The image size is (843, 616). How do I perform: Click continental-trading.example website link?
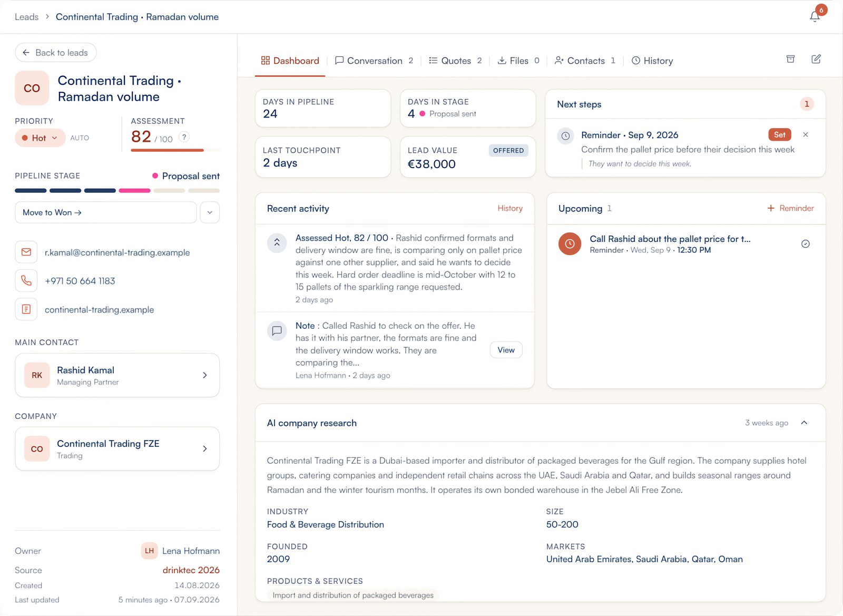[x=99, y=310]
